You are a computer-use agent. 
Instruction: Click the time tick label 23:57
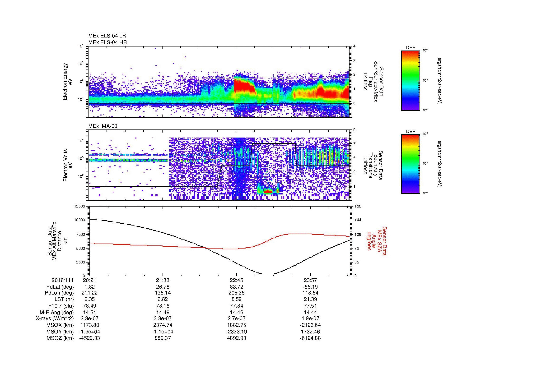310,280
